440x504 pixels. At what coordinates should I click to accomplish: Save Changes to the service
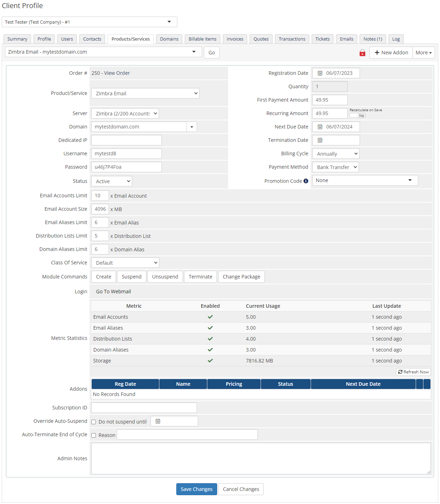click(x=196, y=489)
